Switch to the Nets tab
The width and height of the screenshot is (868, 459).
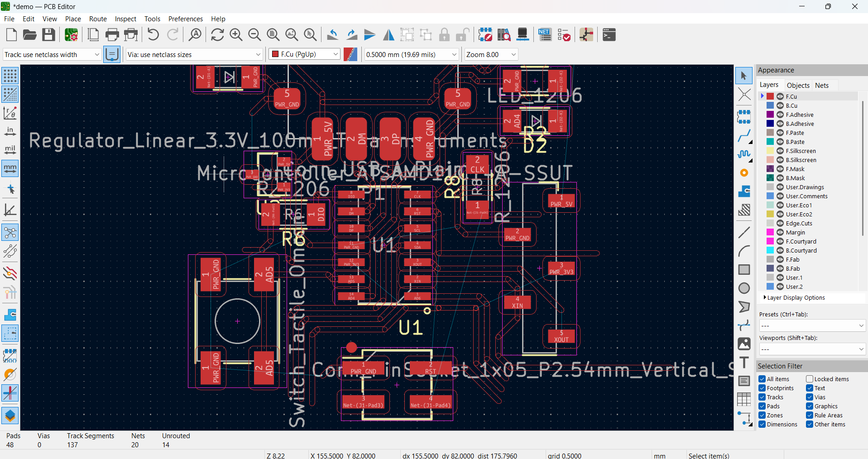(822, 85)
